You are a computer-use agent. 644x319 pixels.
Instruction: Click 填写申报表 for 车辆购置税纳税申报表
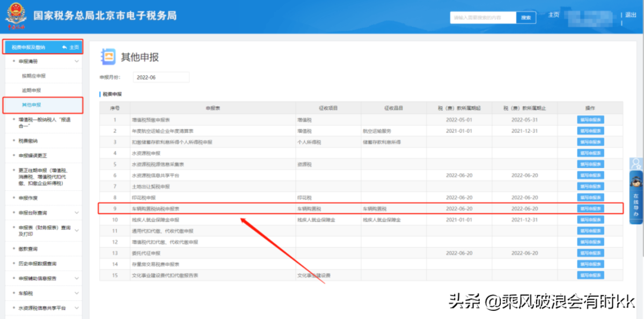(590, 208)
